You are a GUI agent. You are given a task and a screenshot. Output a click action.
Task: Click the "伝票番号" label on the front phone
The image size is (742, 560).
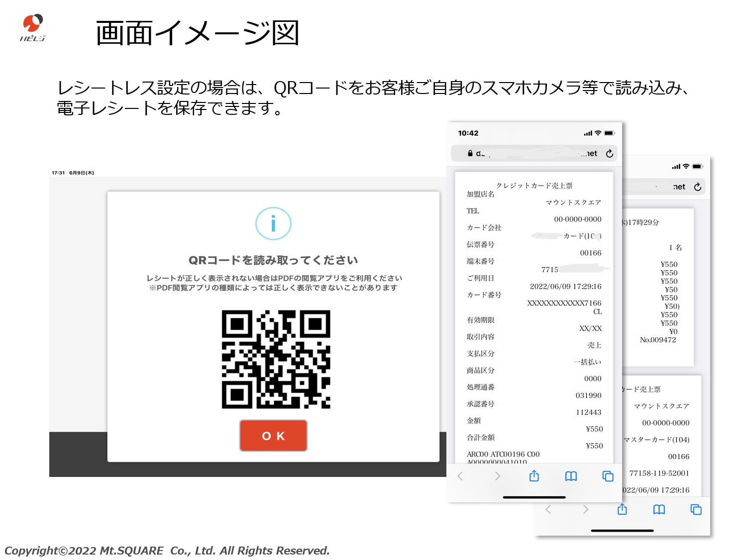point(481,245)
